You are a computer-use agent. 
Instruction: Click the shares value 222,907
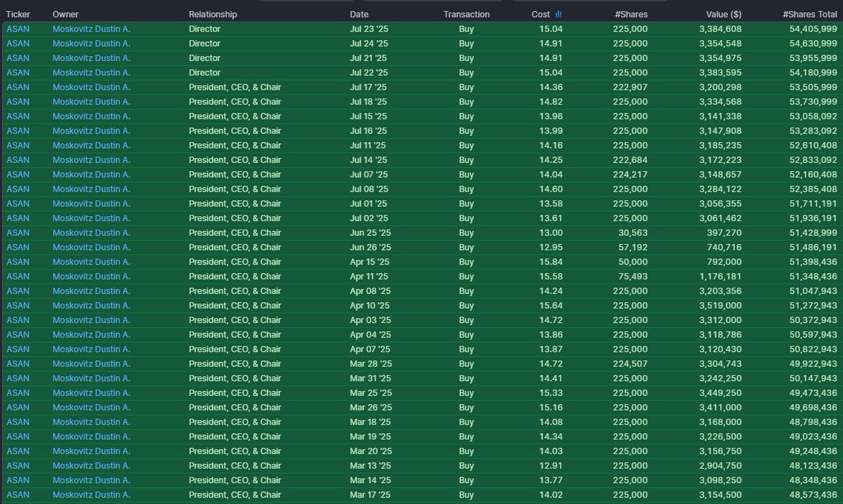click(631, 87)
